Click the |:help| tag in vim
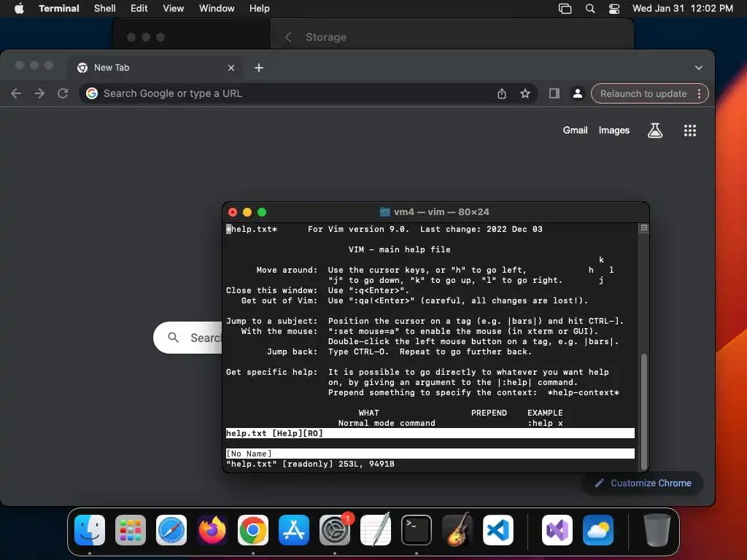The width and height of the screenshot is (747, 560). coord(514,382)
